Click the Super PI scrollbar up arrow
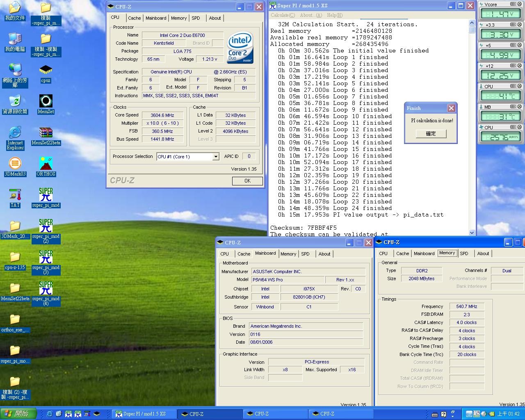This screenshot has height=420, width=525. [472, 23]
